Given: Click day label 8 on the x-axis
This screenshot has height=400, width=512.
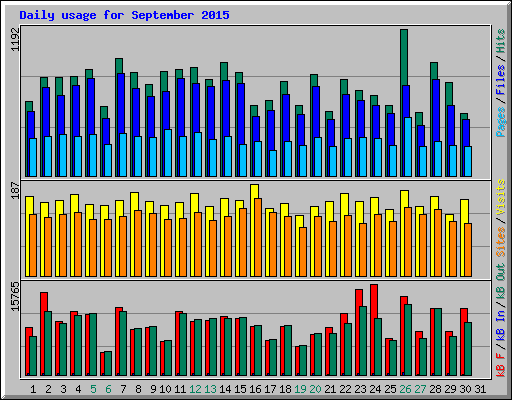Looking at the screenshot, I should point(138,389).
